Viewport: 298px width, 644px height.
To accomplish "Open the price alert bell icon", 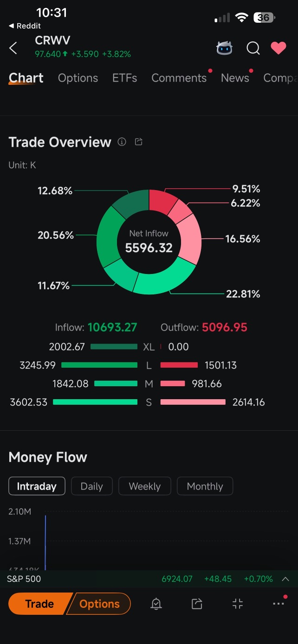I will pos(156,604).
